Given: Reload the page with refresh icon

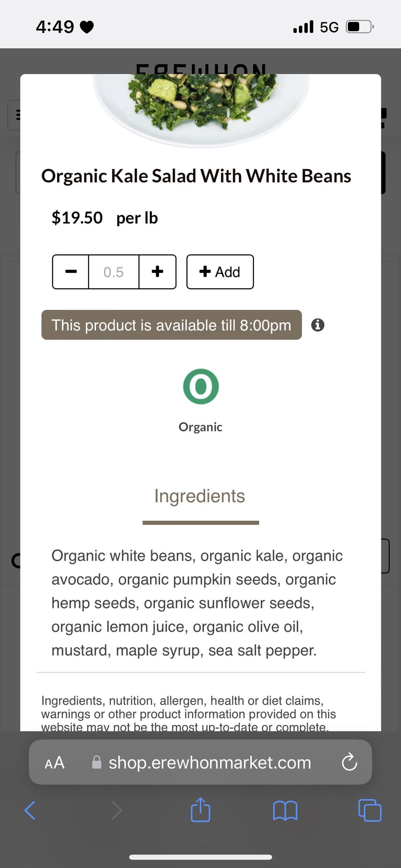Looking at the screenshot, I should [349, 763].
